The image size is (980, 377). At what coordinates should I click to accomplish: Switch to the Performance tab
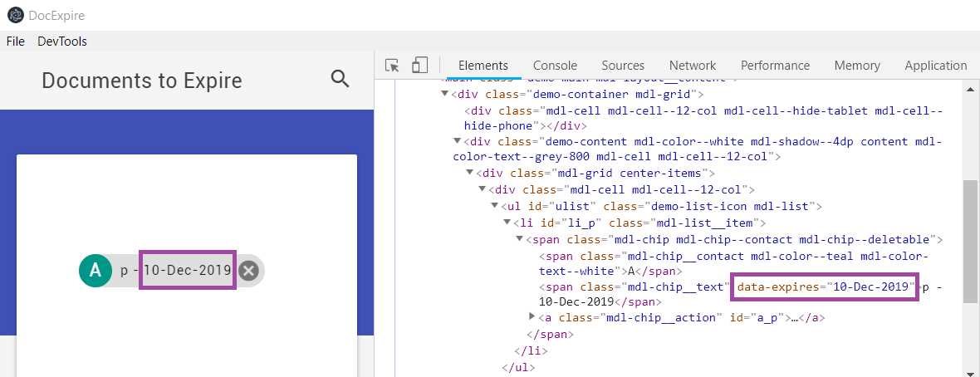point(775,66)
